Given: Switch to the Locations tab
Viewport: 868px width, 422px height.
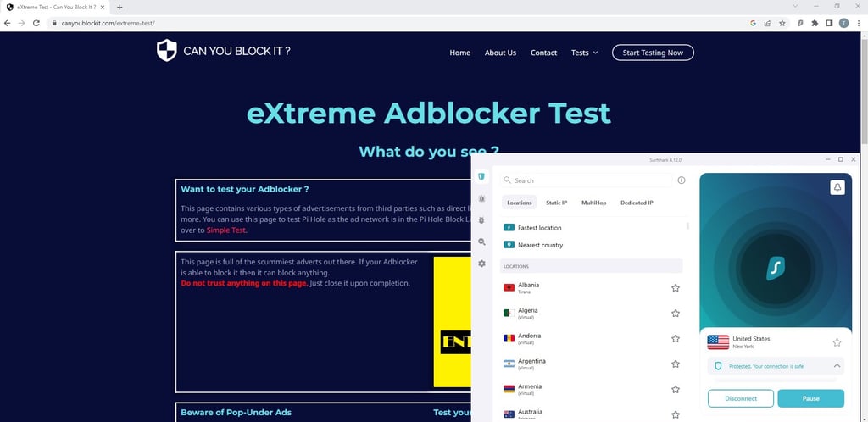Looking at the screenshot, I should (520, 203).
